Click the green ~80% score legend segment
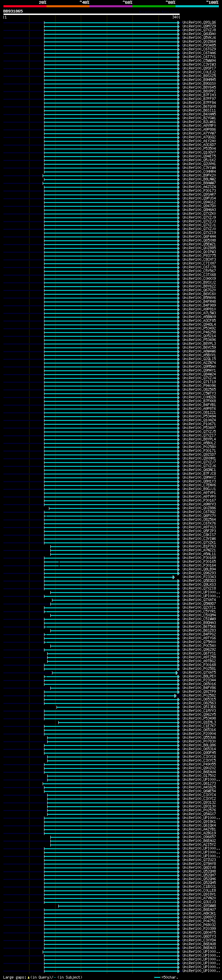This screenshot has height=980, width=222. [154, 6]
